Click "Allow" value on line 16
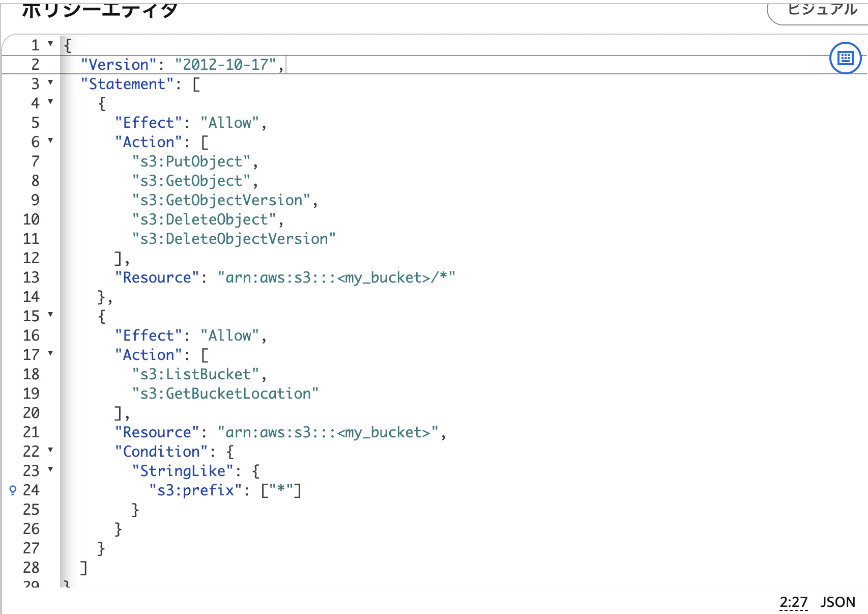The height and width of the screenshot is (614, 868). [230, 336]
